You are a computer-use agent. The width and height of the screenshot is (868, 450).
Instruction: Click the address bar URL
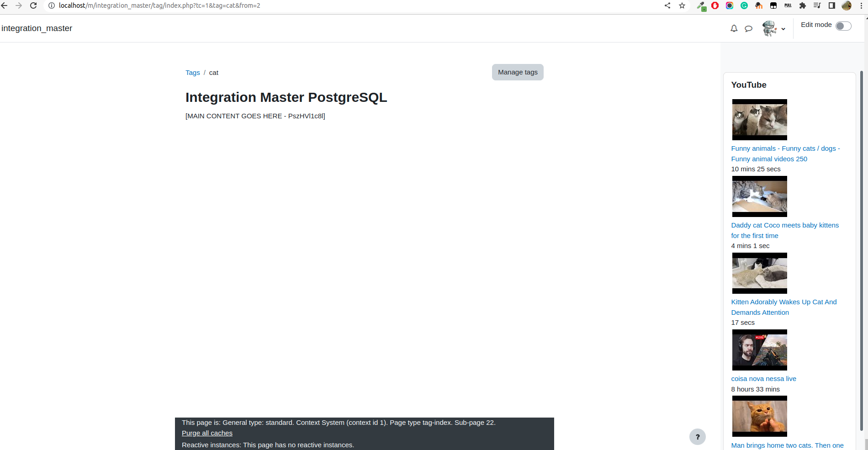coord(159,5)
